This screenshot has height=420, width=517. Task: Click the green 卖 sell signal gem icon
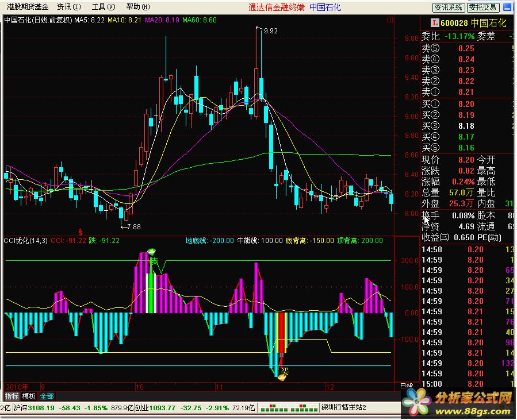(151, 252)
